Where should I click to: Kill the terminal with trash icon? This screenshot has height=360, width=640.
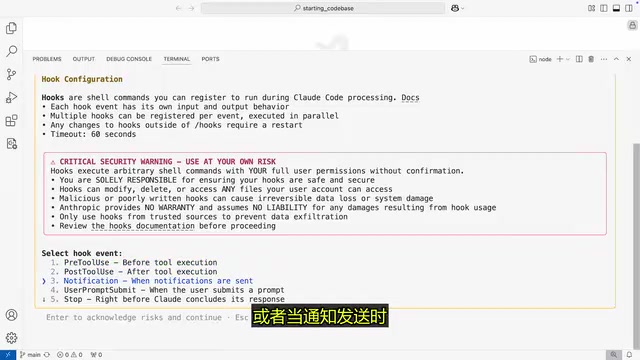tap(591, 59)
